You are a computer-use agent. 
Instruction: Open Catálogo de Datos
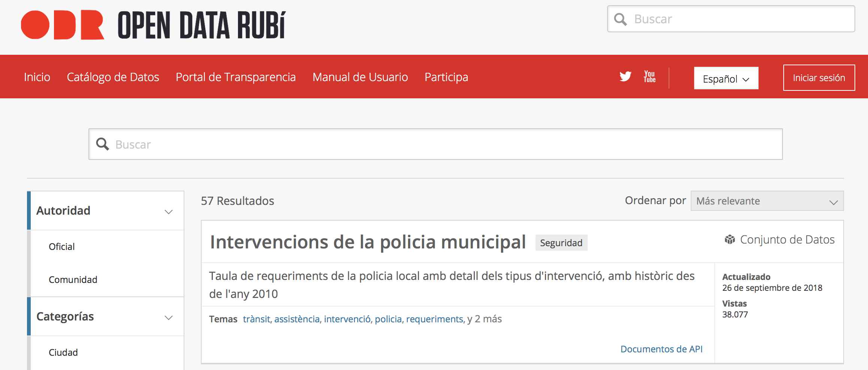tap(113, 77)
